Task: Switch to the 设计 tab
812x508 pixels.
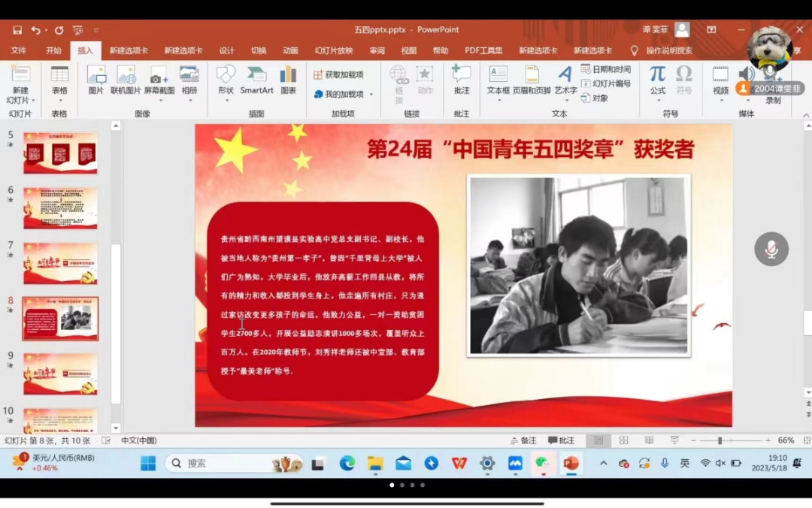Action: pos(226,50)
